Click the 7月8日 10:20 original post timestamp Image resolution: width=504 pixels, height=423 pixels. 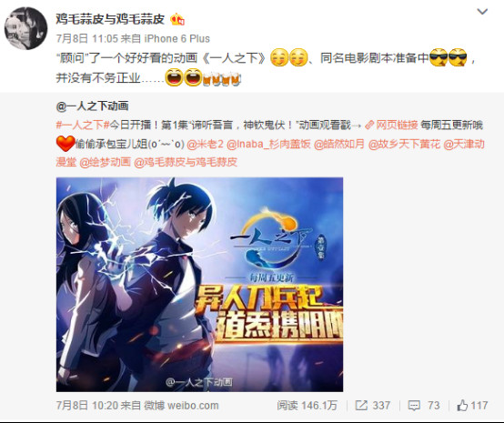coord(87,406)
